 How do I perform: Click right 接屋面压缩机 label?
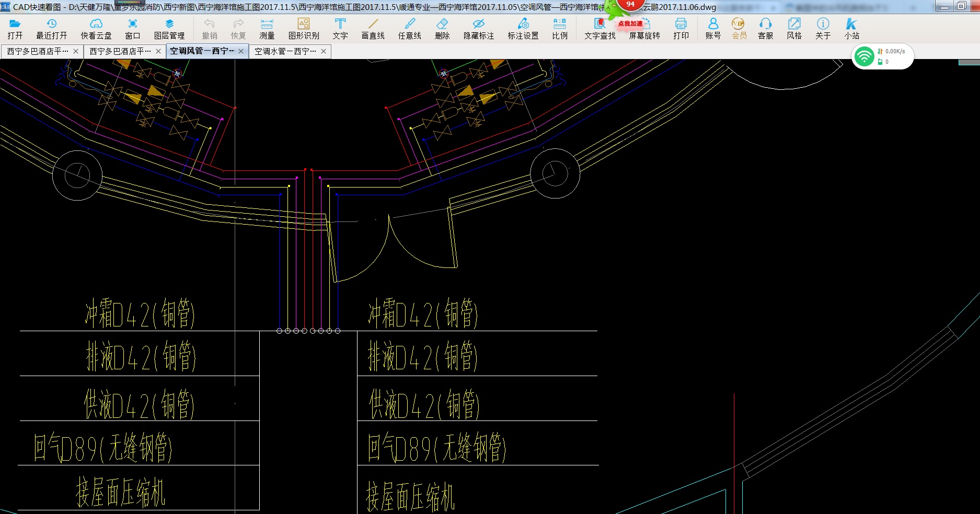coord(410,496)
